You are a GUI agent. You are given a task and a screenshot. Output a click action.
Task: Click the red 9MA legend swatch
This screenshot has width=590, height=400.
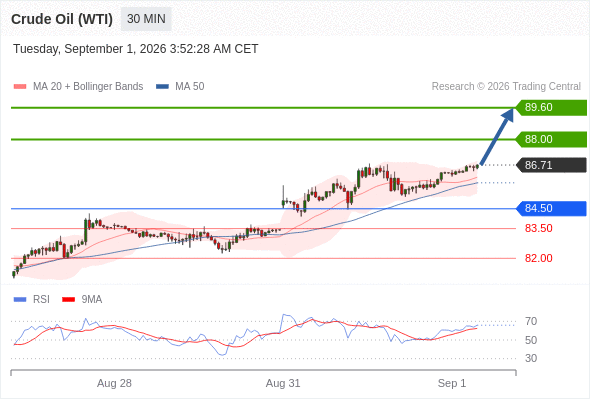click(68, 300)
